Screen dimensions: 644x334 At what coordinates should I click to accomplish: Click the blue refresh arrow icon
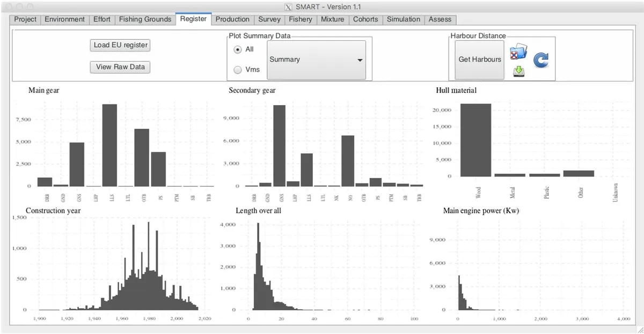click(x=540, y=60)
